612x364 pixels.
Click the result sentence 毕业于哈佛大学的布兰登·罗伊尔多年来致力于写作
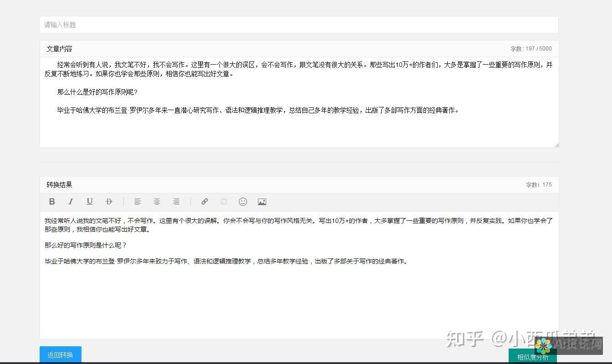point(226,261)
